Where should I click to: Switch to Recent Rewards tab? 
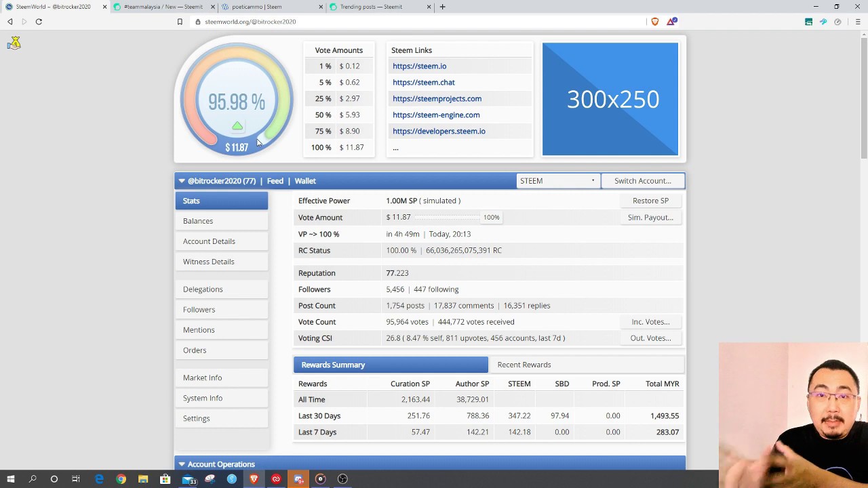pyautogui.click(x=587, y=365)
